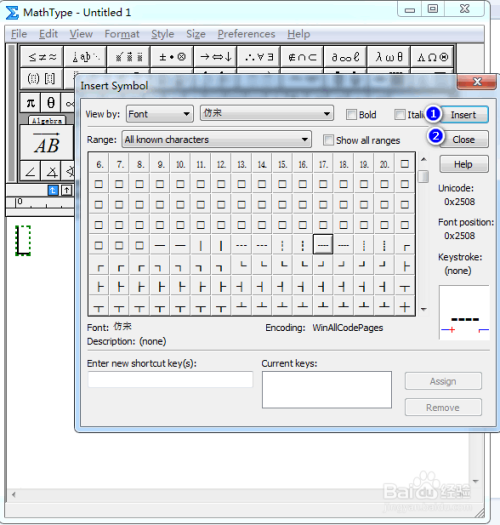The width and height of the screenshot is (500, 525).
Task: Click the symbol grid scroll up arrow
Action: (x=424, y=159)
